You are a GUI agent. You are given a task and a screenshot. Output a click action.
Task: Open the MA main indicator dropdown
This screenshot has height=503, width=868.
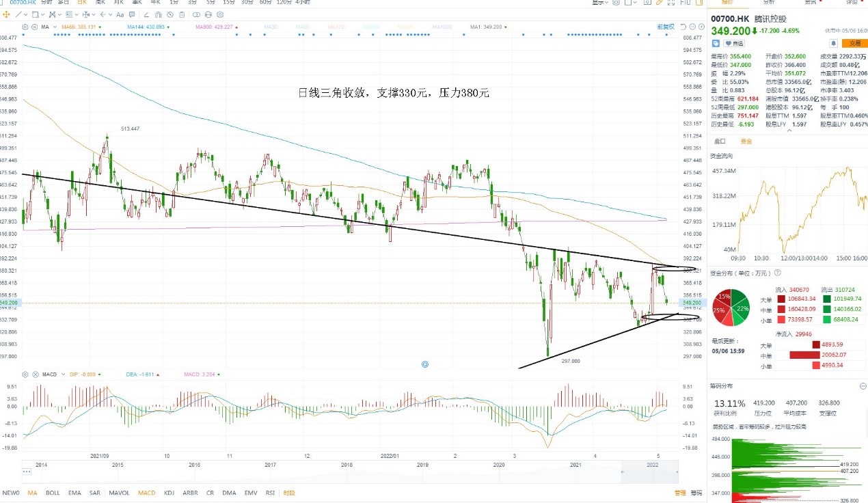(55, 27)
